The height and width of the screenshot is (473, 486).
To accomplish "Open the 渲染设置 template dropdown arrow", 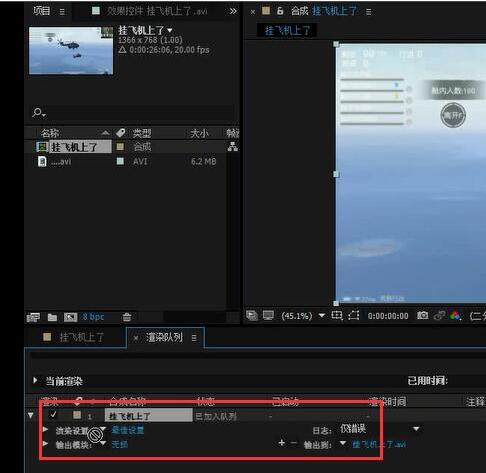I will pos(103,429).
